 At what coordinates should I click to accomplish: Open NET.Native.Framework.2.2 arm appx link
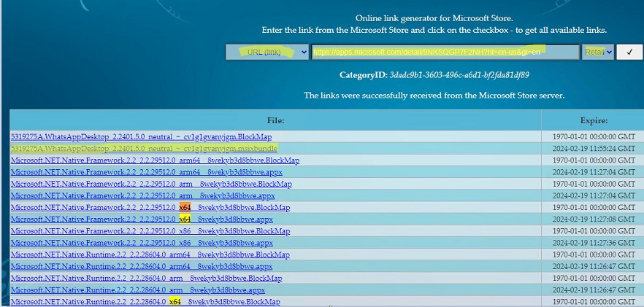click(142, 195)
